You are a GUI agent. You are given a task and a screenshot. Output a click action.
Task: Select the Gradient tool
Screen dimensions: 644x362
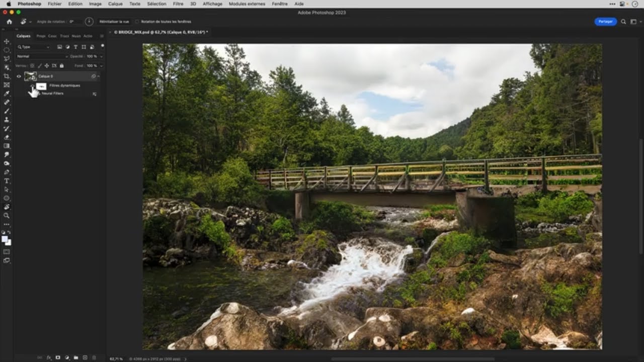coord(7,146)
